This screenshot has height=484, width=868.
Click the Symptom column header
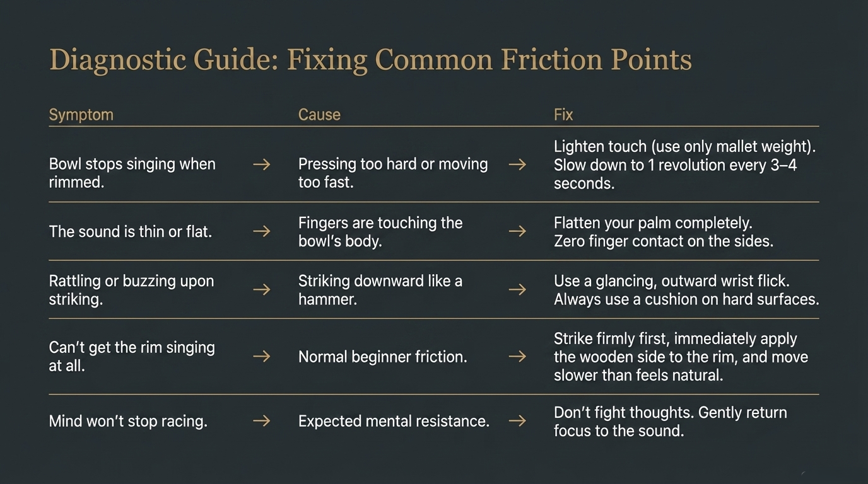tap(81, 115)
